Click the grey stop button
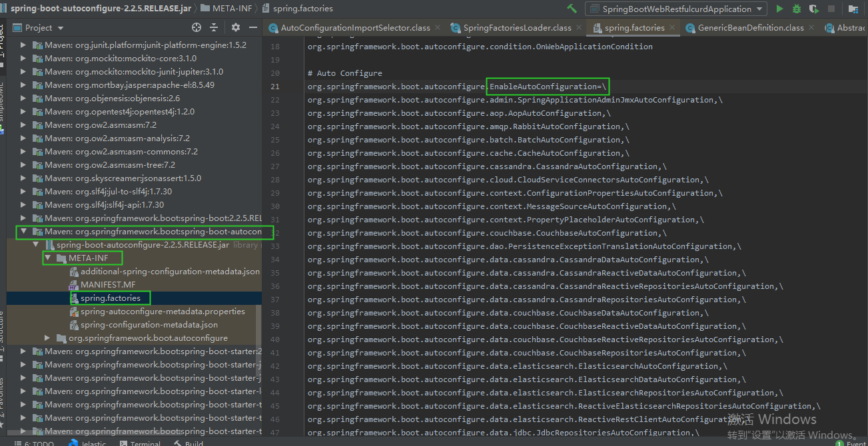Viewport: 868px width, 446px height. (x=831, y=9)
